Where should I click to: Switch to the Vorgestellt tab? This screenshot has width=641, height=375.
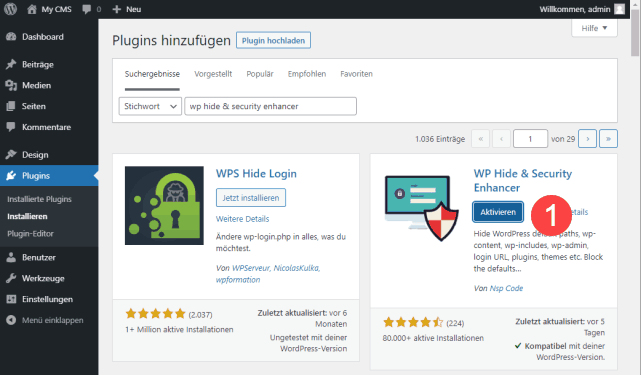(213, 74)
